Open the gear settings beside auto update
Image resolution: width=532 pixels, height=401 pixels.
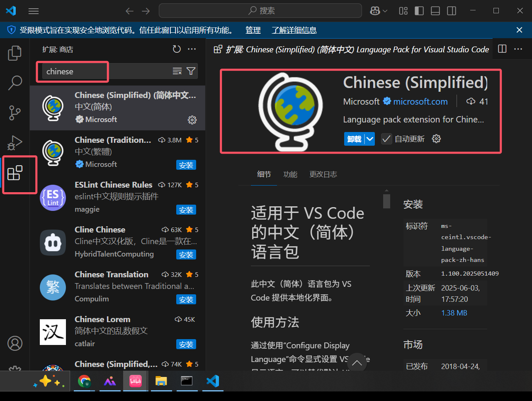pos(436,139)
